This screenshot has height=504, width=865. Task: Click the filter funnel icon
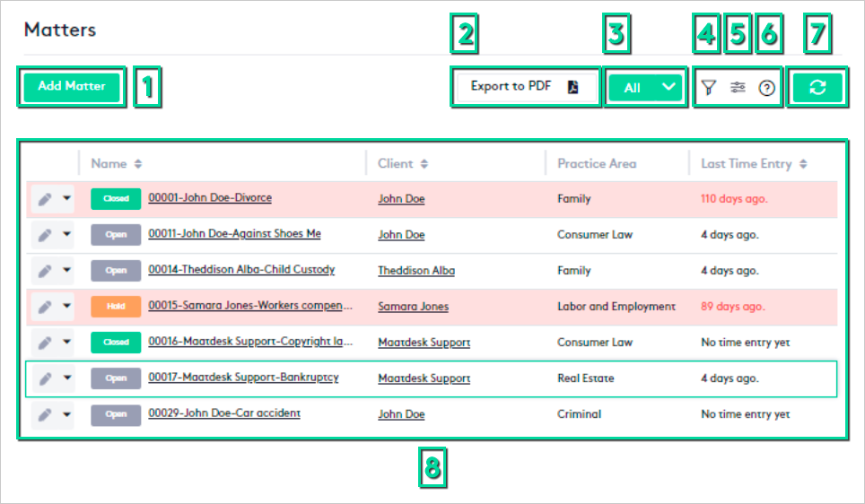point(709,88)
